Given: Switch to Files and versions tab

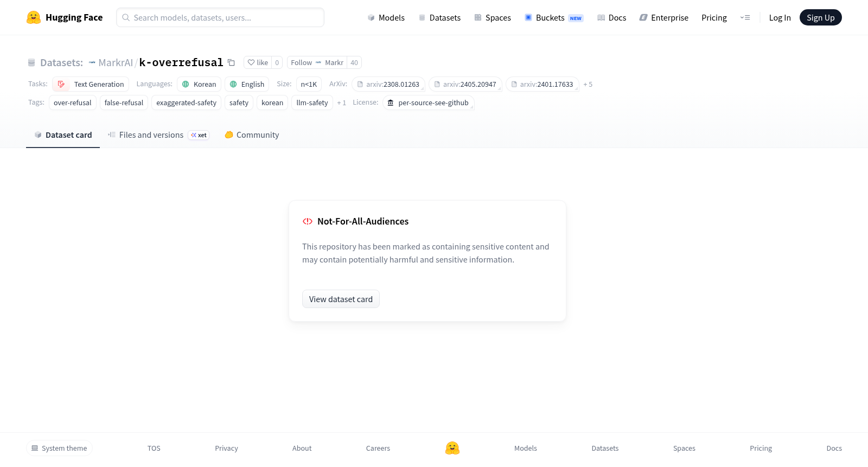Looking at the screenshot, I should [x=158, y=135].
